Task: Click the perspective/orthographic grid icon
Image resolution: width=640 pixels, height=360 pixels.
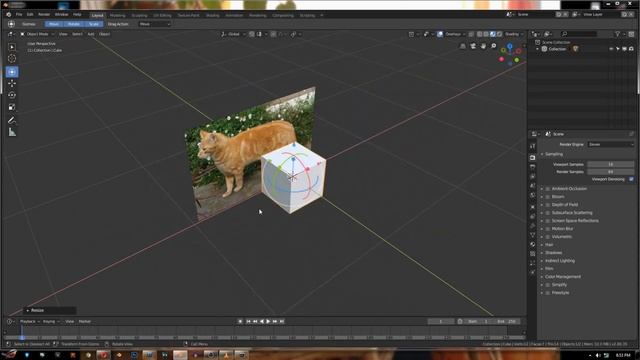Action: (463, 46)
